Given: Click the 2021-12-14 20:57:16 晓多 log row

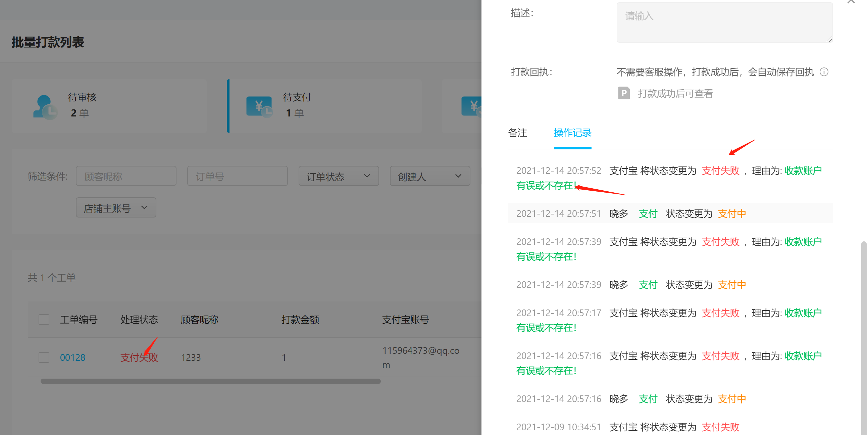Looking at the screenshot, I should 670,399.
